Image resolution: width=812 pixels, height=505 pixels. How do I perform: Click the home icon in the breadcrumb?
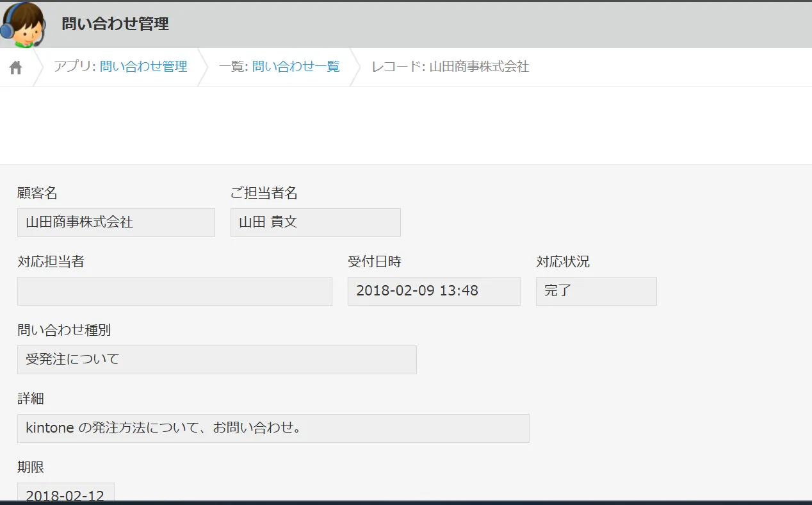16,67
